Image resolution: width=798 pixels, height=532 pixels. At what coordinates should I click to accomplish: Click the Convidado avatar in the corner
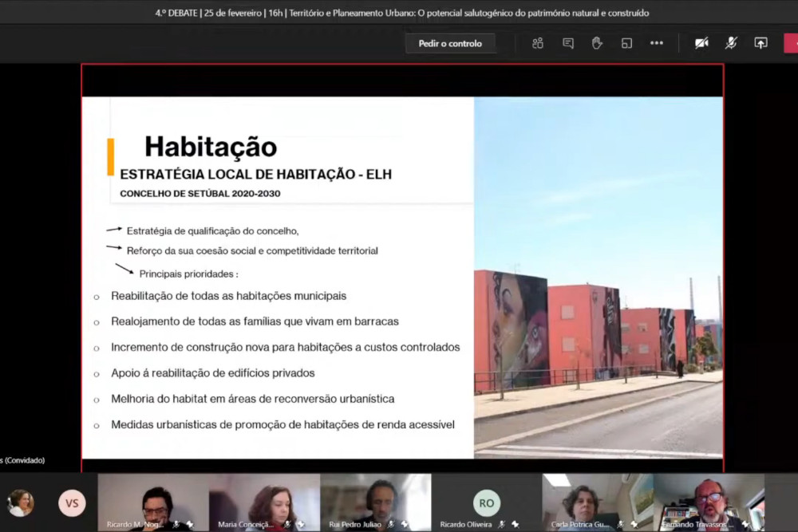pos(20,502)
